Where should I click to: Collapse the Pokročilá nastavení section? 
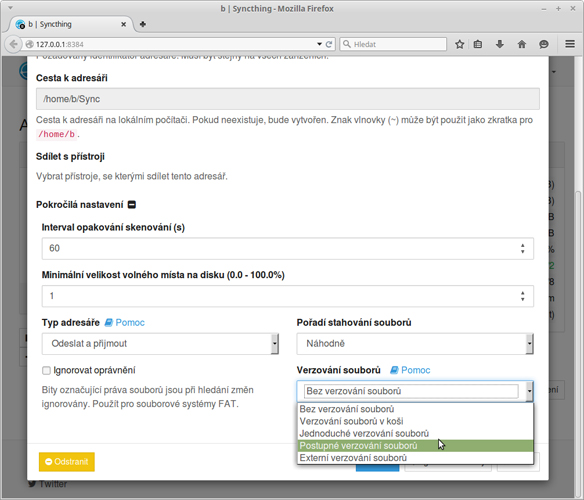[132, 205]
